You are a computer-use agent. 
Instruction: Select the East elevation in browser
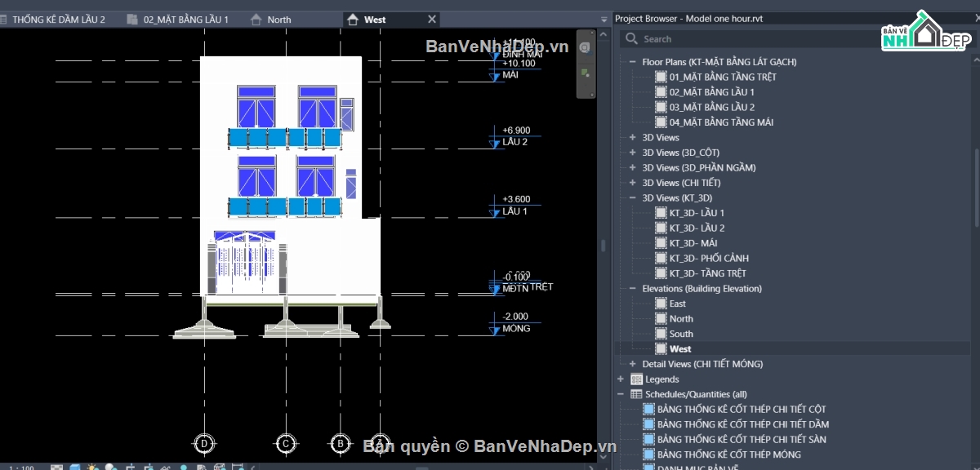677,304
